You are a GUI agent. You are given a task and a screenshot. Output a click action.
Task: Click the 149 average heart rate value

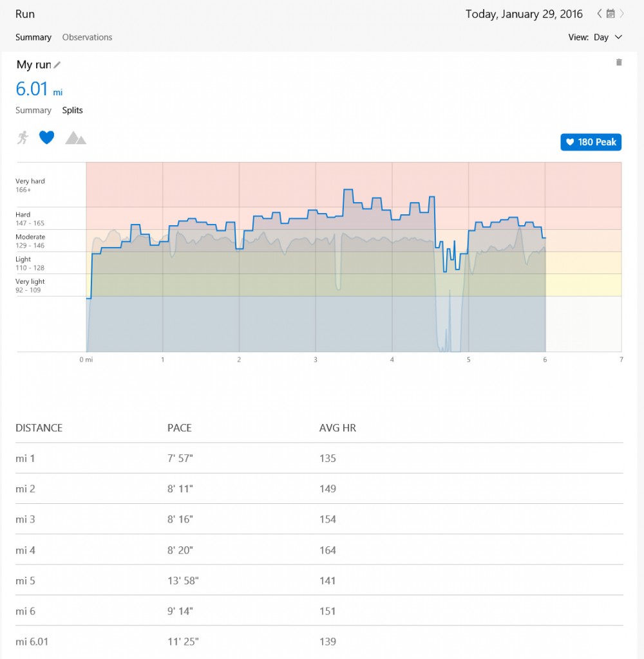(x=328, y=489)
